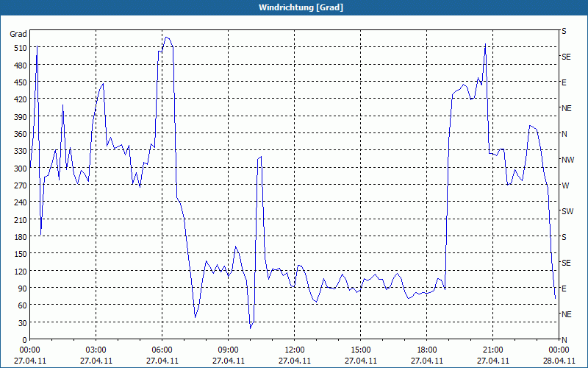
Task: Click the 15:00 time axis label
Action: 361,350
